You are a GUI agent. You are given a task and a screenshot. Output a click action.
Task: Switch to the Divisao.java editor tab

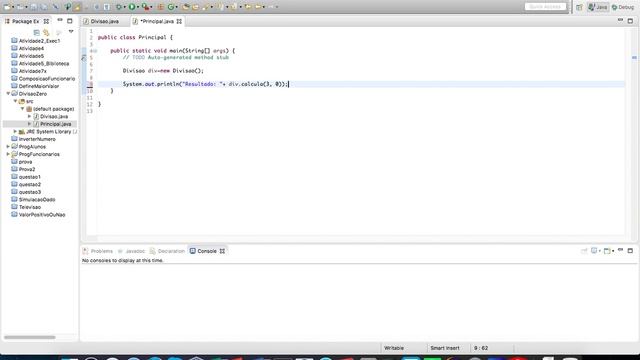click(104, 21)
